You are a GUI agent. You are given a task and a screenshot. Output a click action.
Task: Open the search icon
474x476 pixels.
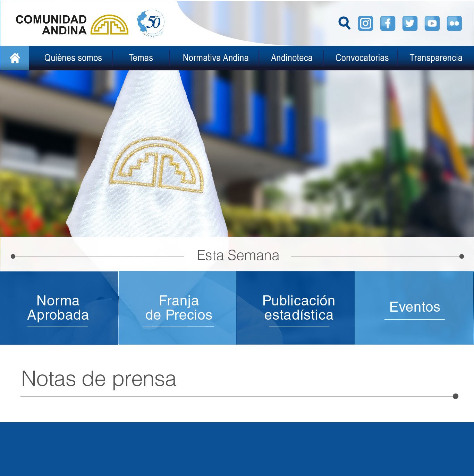[344, 23]
